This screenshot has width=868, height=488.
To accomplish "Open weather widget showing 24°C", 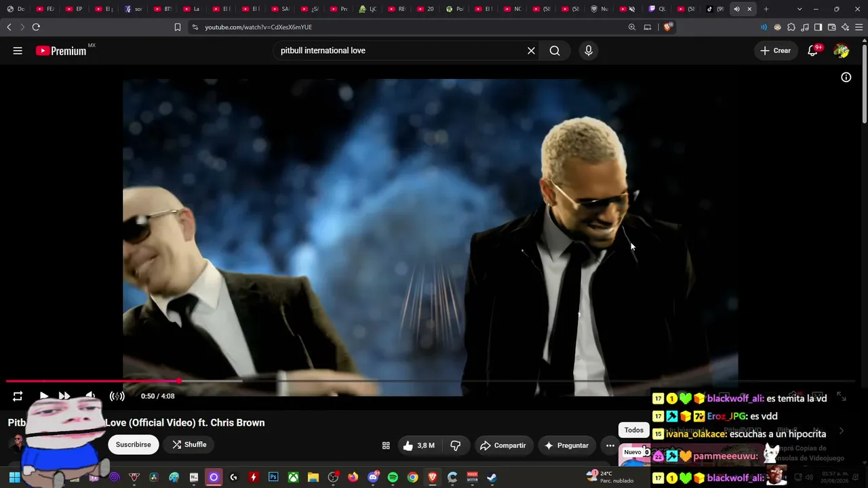I will coord(610,477).
